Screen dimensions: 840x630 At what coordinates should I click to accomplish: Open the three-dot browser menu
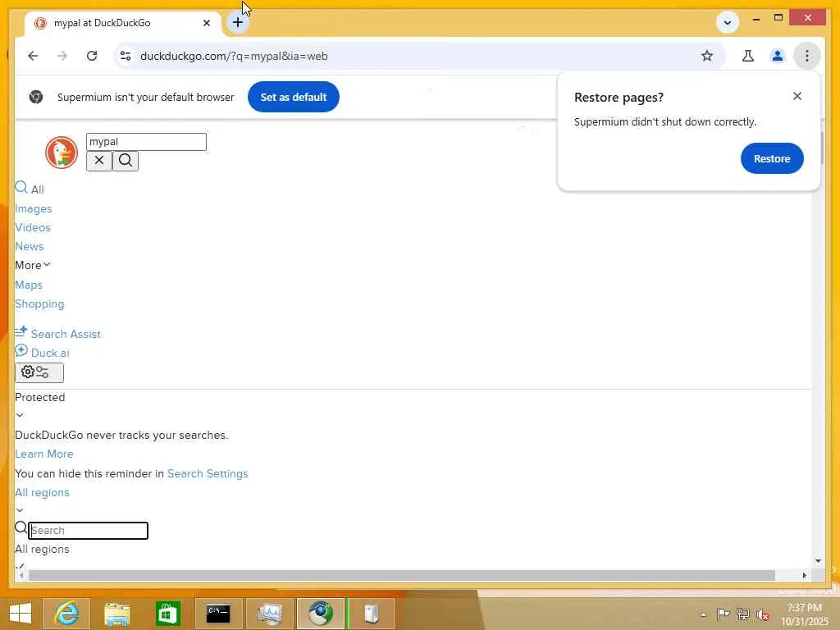coord(807,56)
